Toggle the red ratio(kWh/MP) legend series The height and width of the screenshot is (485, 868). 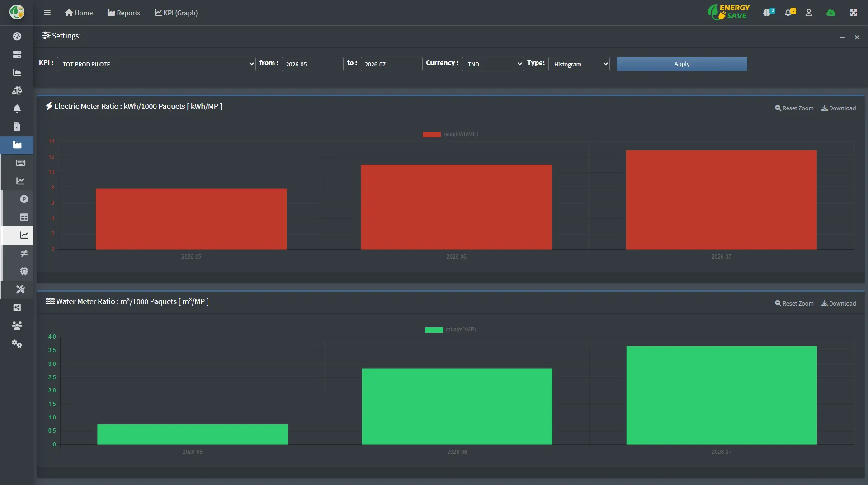point(450,134)
